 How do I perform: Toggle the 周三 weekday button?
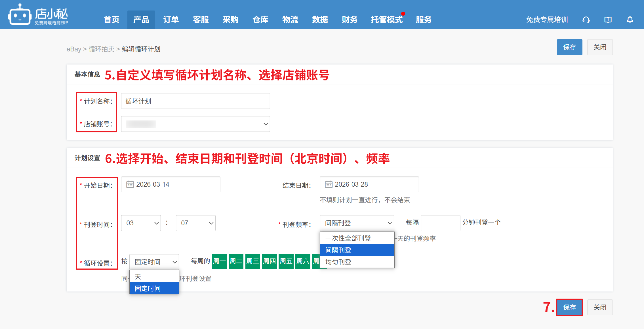pyautogui.click(x=252, y=261)
